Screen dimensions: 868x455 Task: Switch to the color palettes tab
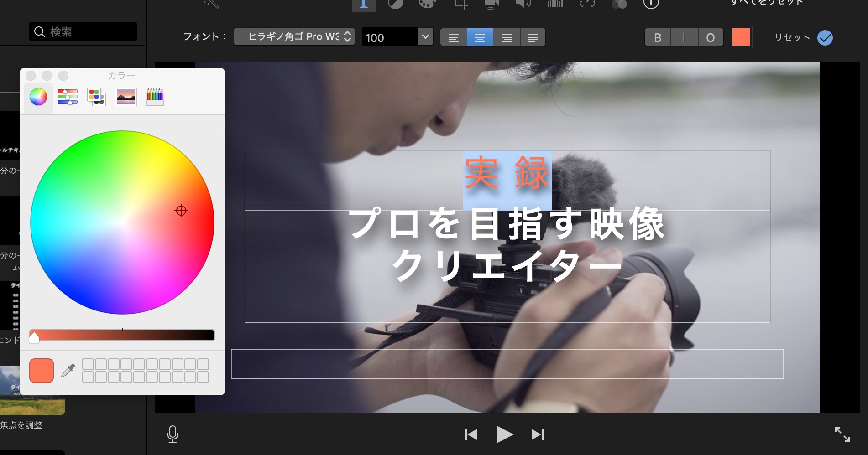coord(97,97)
